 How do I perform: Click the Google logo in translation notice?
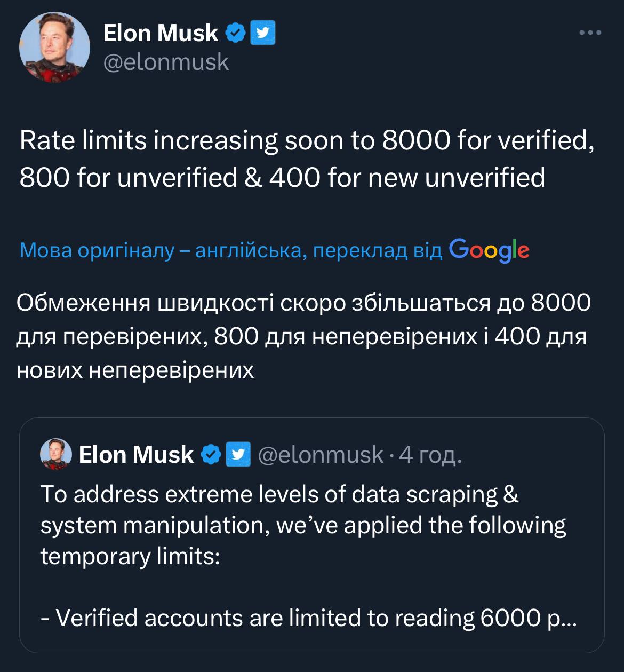[x=489, y=250]
